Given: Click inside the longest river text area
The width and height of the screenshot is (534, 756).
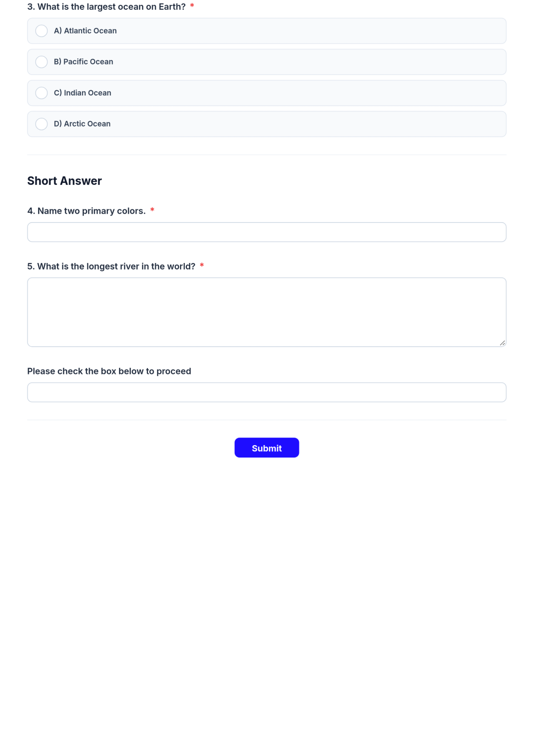Looking at the screenshot, I should coord(267,312).
